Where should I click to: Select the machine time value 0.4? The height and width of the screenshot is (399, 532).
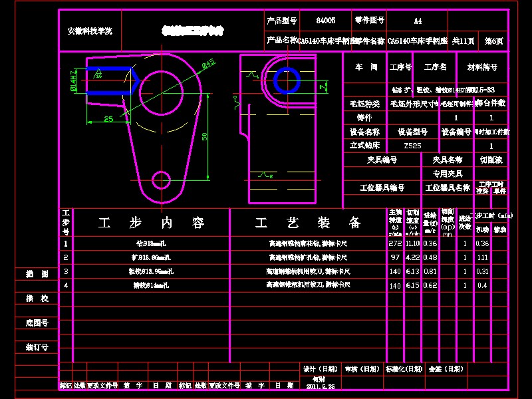[482, 285]
